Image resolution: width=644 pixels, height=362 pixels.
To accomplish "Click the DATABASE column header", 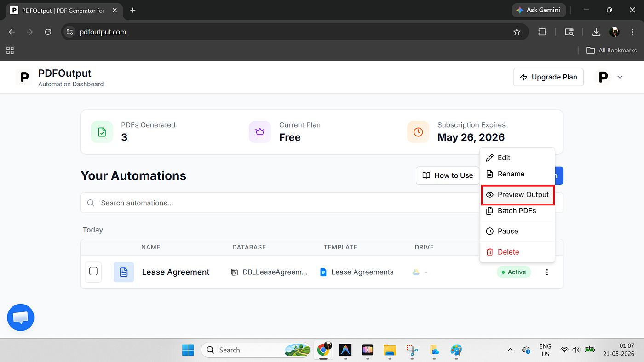I will click(x=249, y=247).
